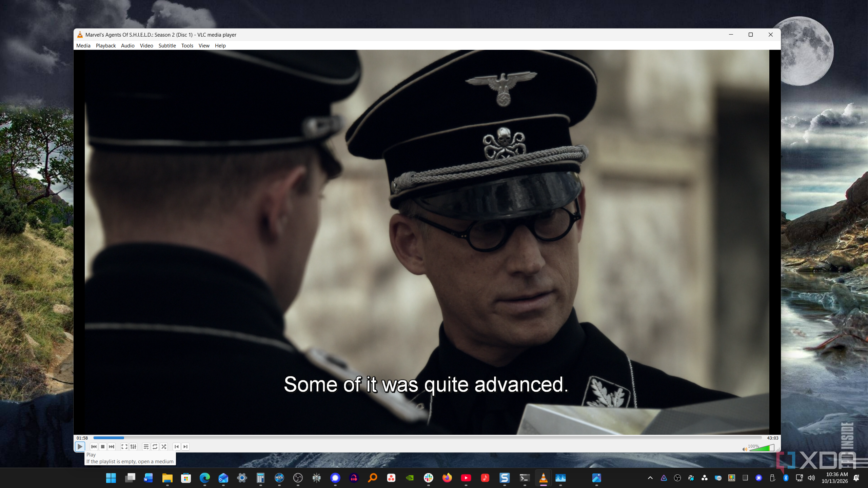Click the video frame area in VLC

(427, 242)
